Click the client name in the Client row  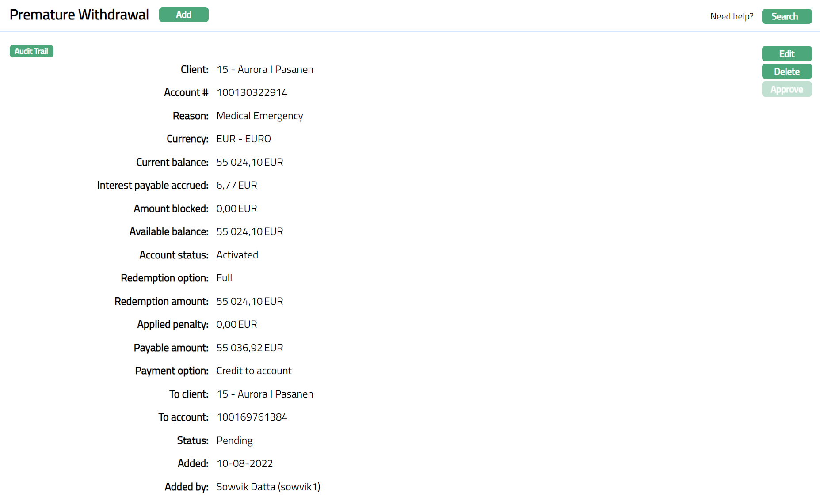[265, 69]
